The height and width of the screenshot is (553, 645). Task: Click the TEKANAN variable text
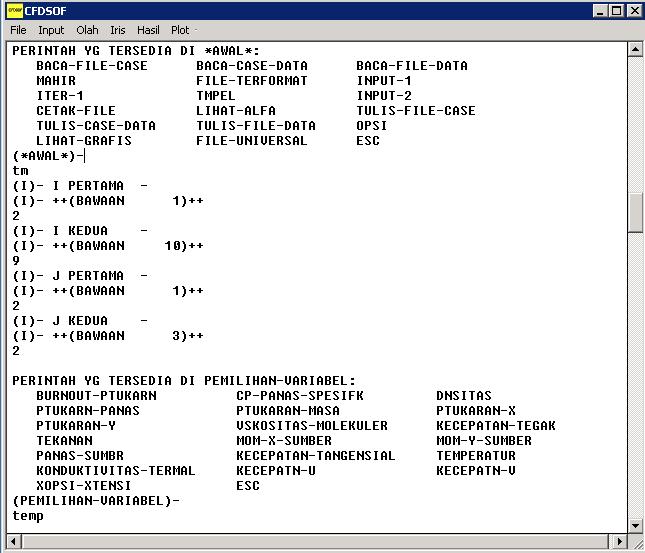[64, 441]
